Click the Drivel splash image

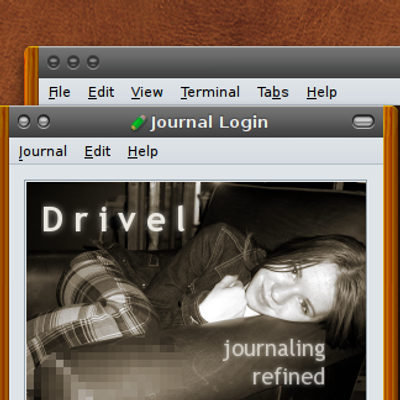click(x=196, y=290)
